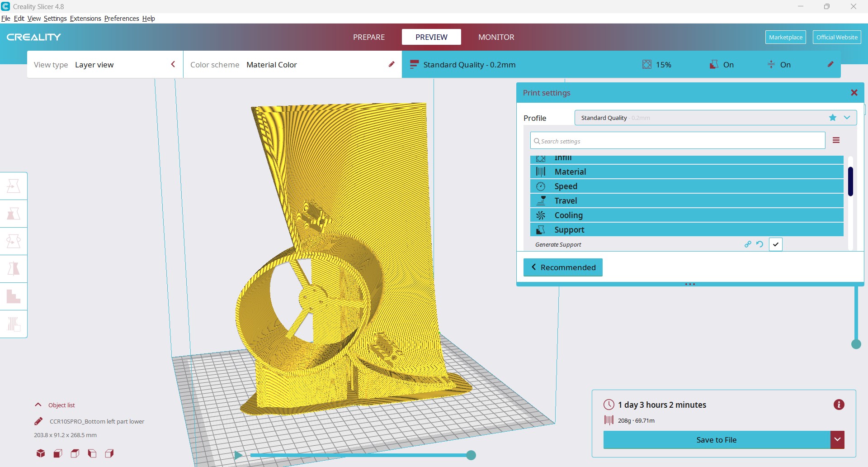Image resolution: width=868 pixels, height=467 pixels.
Task: Open the File menu
Action: click(5, 19)
